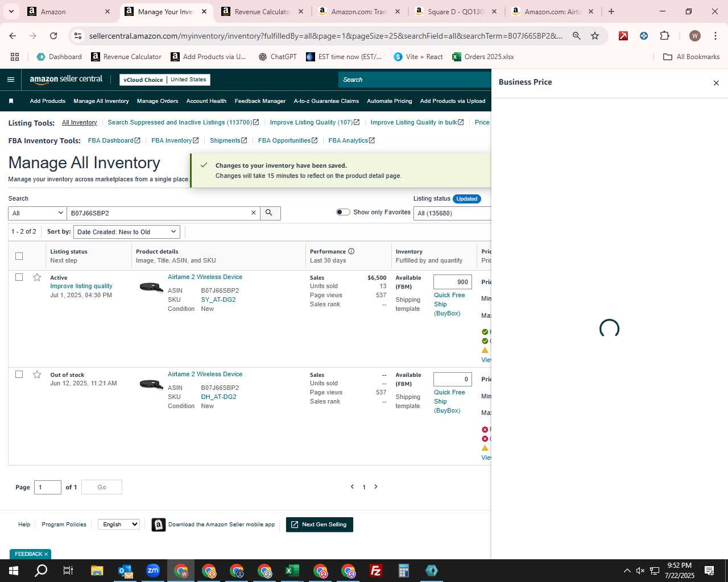Open SKU DH_AT-DG2 link
The height and width of the screenshot is (582, 728).
coord(218,397)
